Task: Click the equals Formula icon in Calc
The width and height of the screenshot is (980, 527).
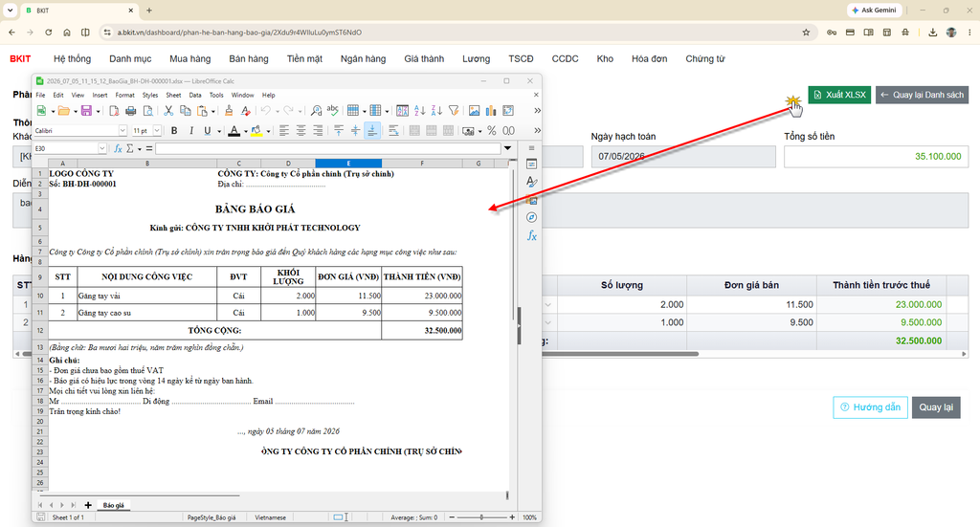Action: tap(149, 148)
